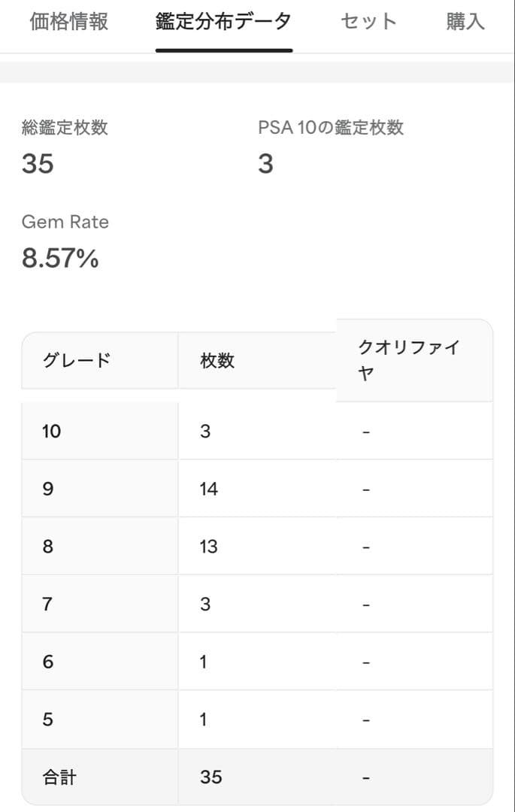Click the クオリファイヤ column header
The height and width of the screenshot is (812, 515).
[x=408, y=359]
